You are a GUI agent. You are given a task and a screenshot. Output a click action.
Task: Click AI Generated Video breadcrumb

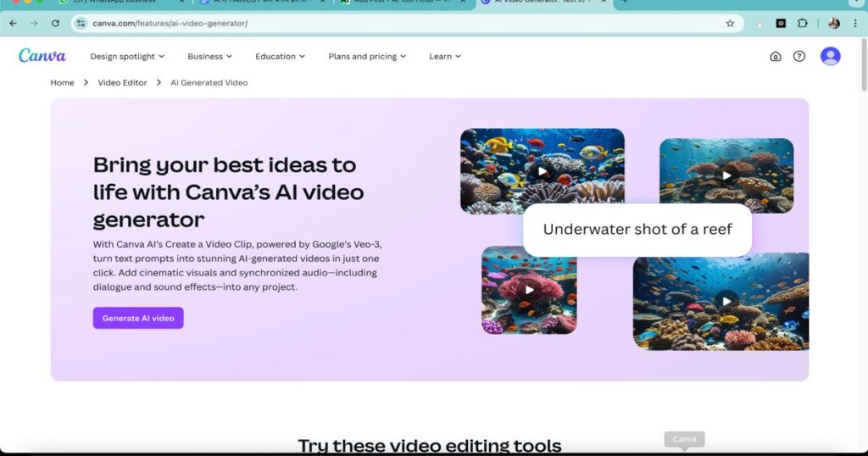209,82
